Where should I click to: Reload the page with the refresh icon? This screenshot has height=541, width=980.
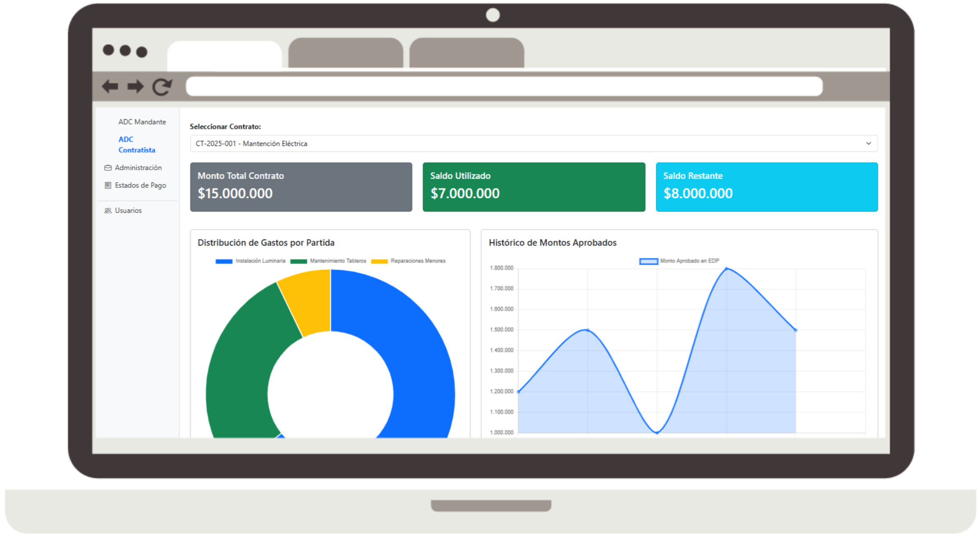162,86
